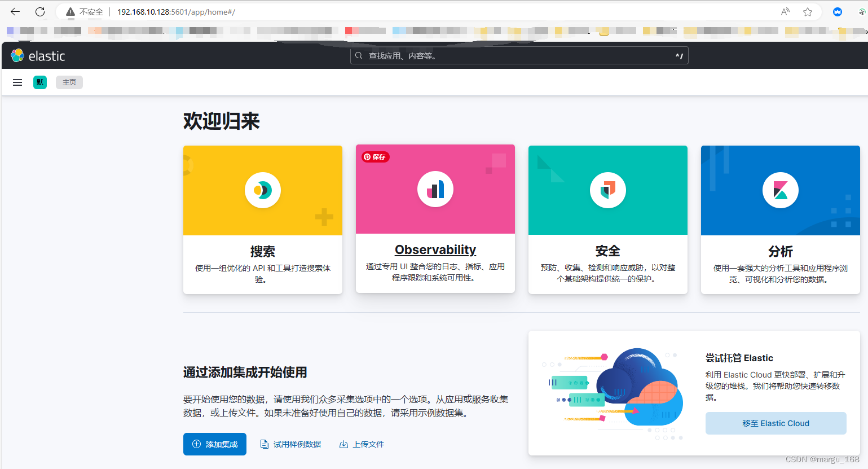Click the address bar URL
The width and height of the screenshot is (868, 469).
coord(176,12)
